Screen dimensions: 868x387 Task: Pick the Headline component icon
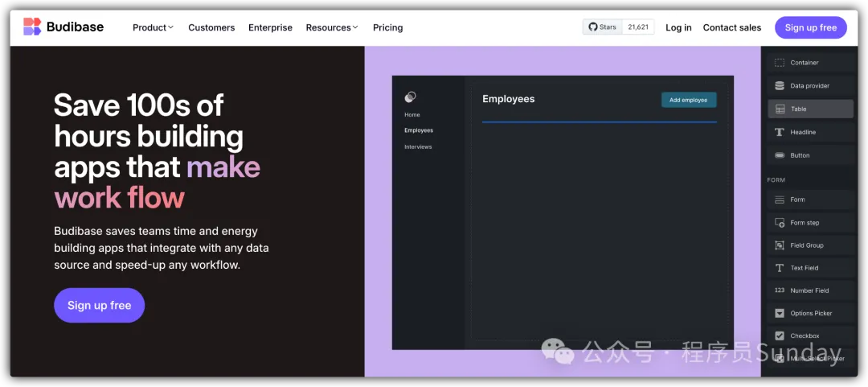tap(779, 132)
